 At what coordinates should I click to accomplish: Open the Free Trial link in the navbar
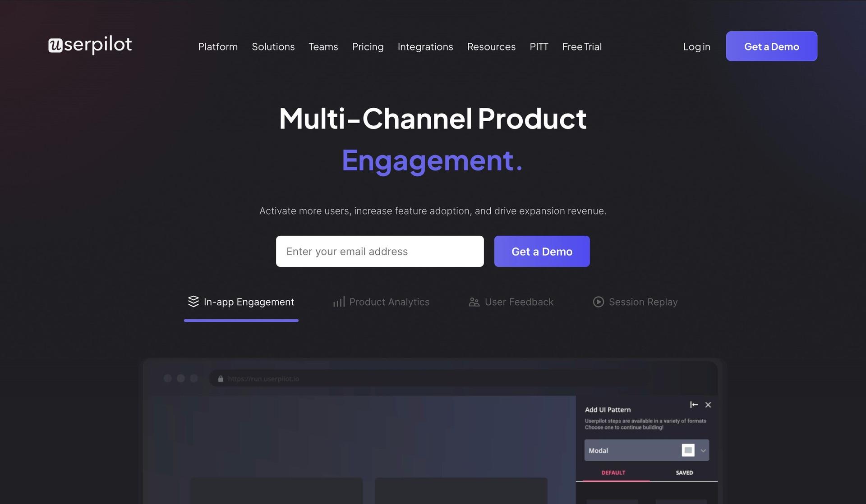581,46
